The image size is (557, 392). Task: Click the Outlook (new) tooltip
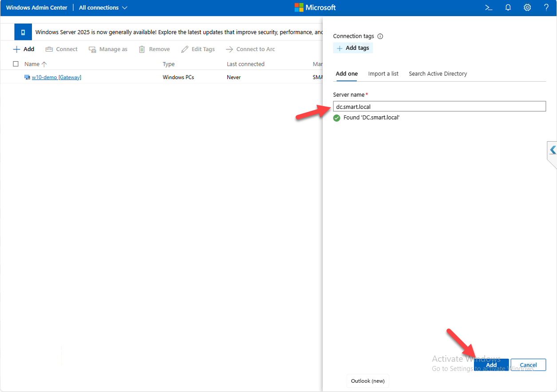pyautogui.click(x=367, y=381)
